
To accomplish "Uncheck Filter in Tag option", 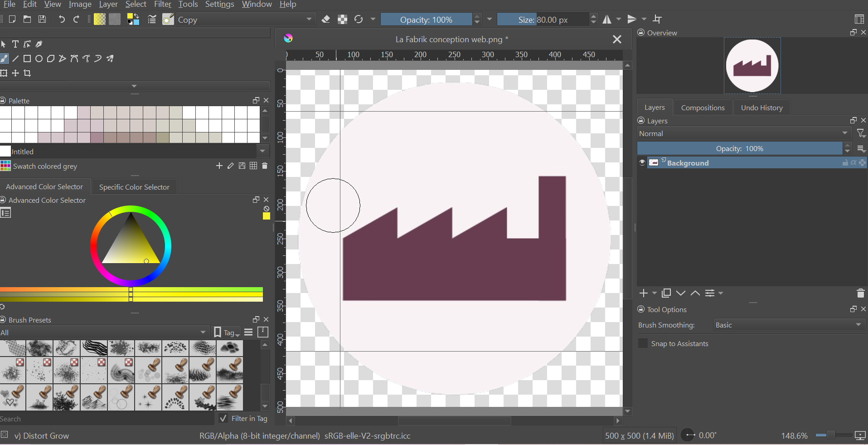I will [x=223, y=418].
